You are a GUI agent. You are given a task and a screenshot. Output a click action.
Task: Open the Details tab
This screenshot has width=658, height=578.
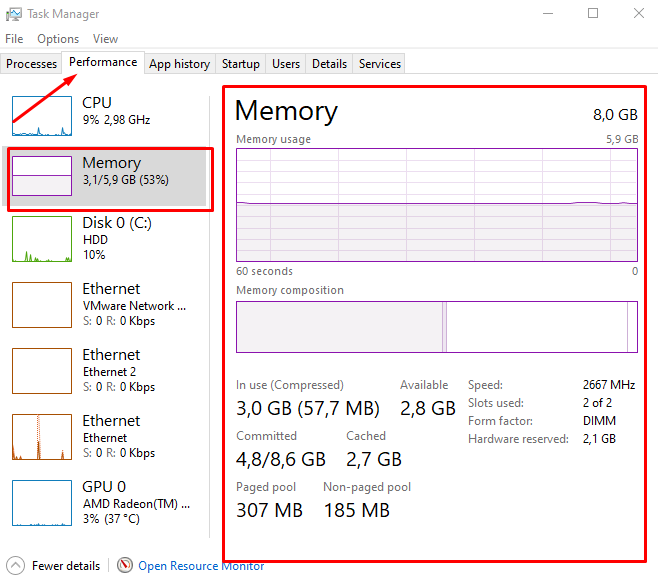(x=329, y=64)
